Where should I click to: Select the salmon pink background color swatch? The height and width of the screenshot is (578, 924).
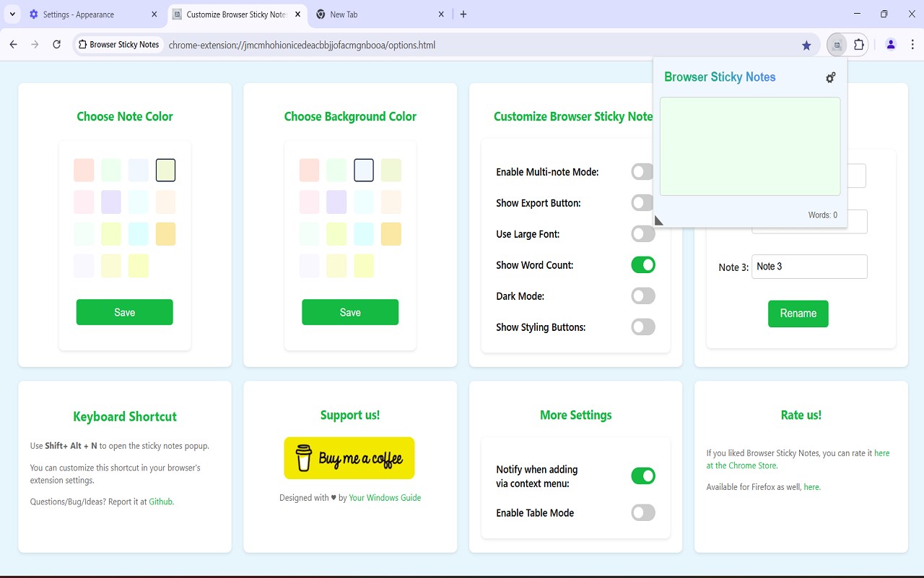click(x=310, y=171)
